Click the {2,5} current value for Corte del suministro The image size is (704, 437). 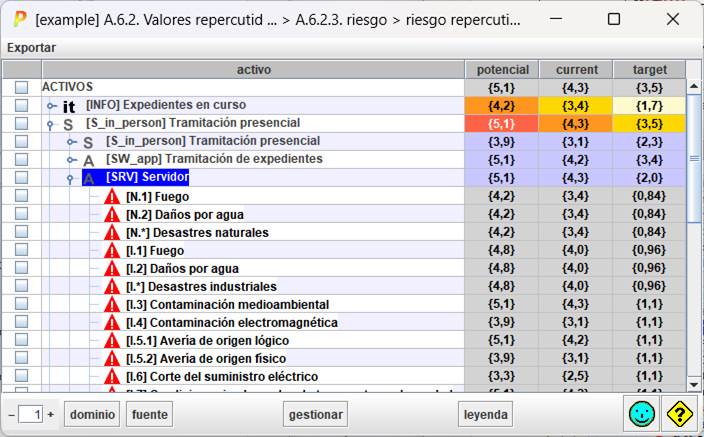click(x=576, y=375)
